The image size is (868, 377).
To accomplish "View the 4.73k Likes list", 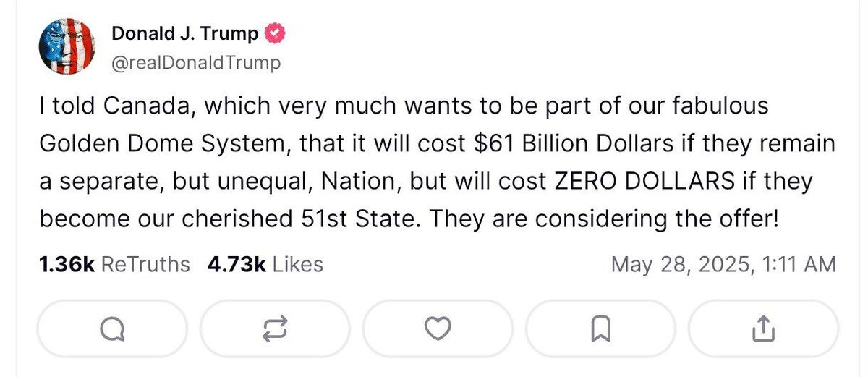I will tap(265, 264).
